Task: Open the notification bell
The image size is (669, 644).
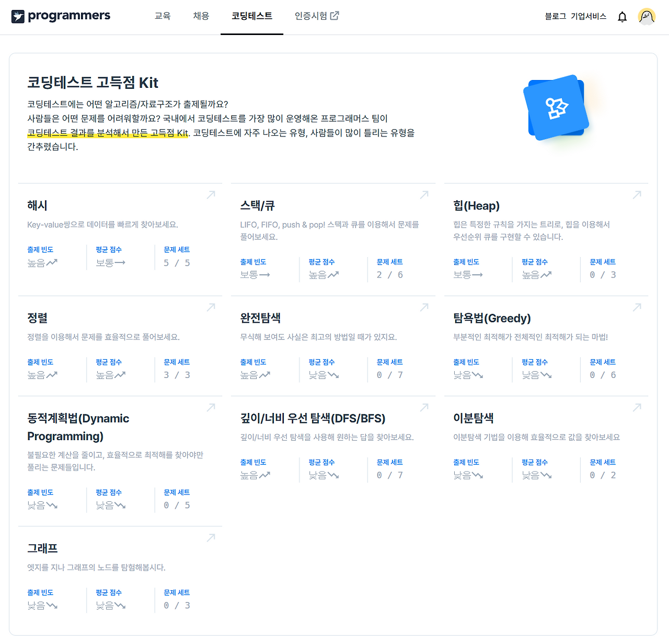Action: (x=622, y=17)
